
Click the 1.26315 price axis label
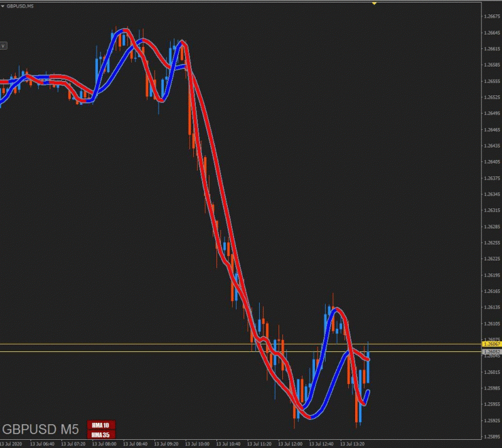(492, 210)
